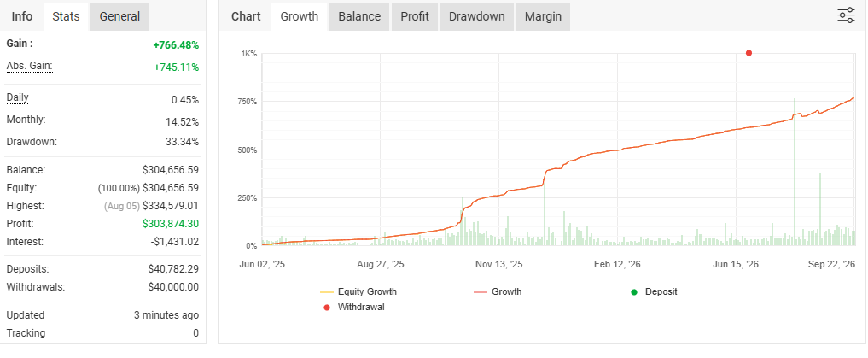Click the $40,782.29 deposits value

173,269
